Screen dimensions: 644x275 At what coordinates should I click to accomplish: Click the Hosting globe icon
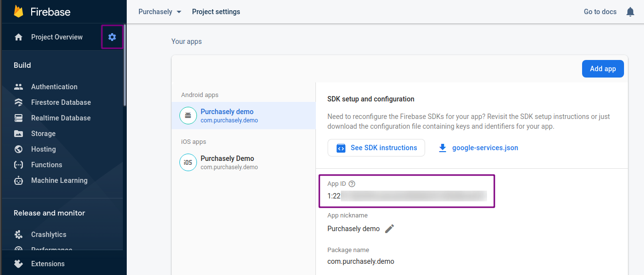(x=19, y=149)
